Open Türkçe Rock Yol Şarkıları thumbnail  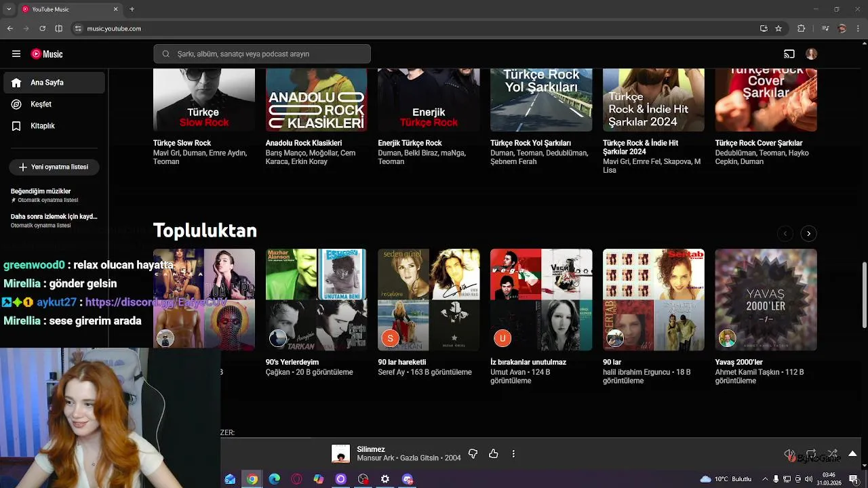(x=541, y=100)
